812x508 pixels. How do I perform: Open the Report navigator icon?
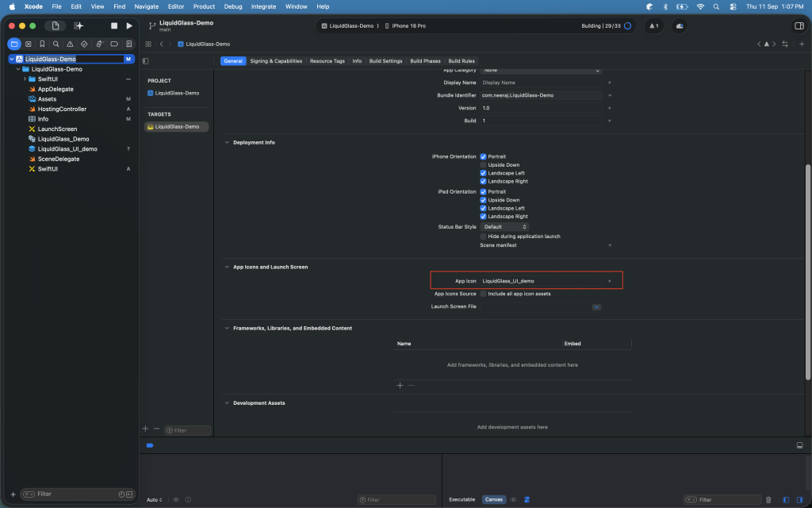(x=129, y=44)
